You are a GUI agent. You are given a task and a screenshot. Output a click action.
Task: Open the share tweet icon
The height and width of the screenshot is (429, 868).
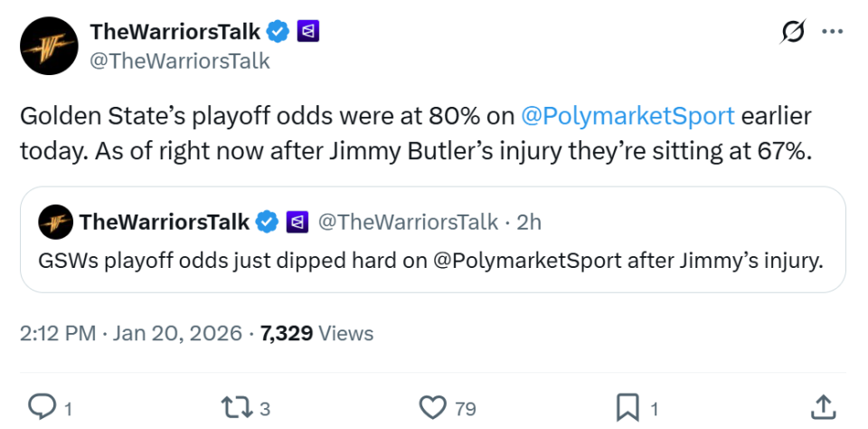pyautogui.click(x=822, y=407)
